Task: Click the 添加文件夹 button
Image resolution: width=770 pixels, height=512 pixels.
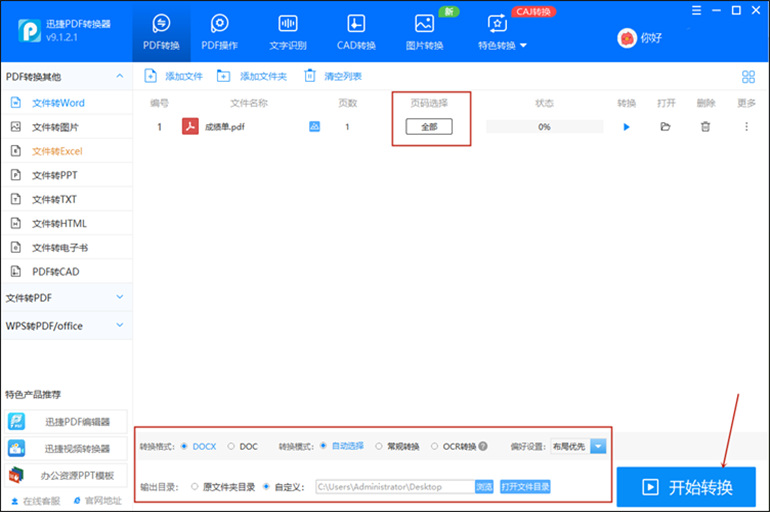Action: (x=251, y=76)
